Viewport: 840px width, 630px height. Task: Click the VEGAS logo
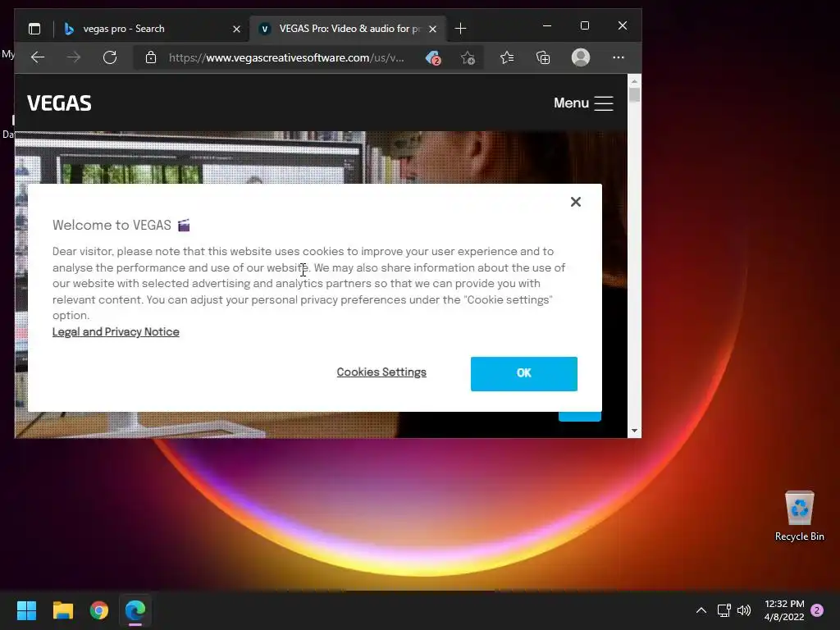(59, 103)
